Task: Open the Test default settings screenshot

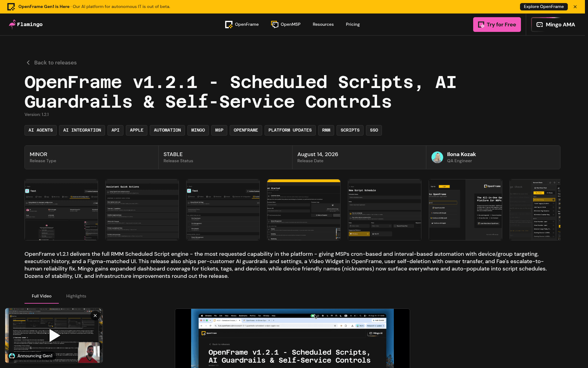Action: [x=223, y=210]
